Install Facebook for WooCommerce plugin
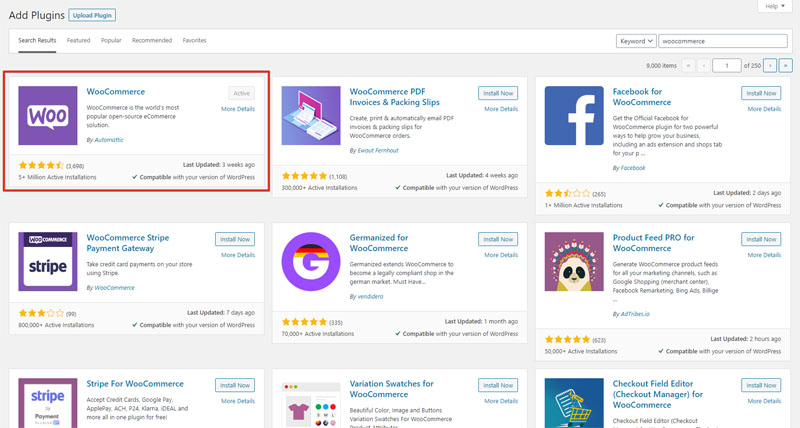Image resolution: width=800 pixels, height=428 pixels. 761,93
